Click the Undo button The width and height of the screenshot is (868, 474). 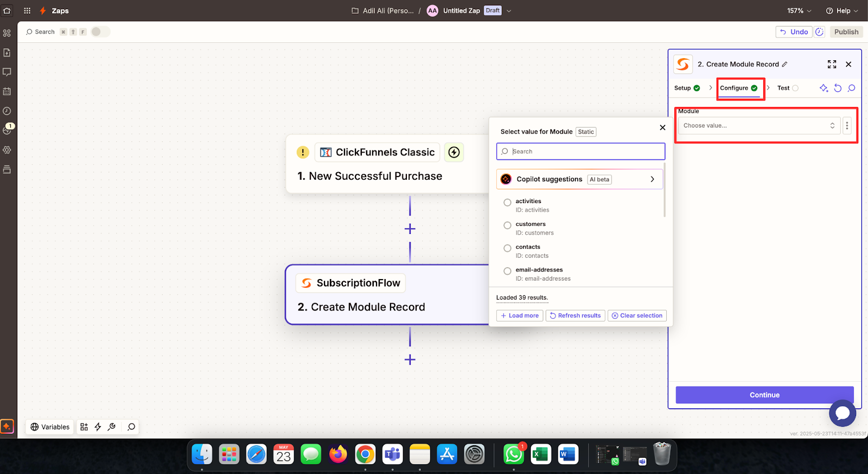click(794, 32)
